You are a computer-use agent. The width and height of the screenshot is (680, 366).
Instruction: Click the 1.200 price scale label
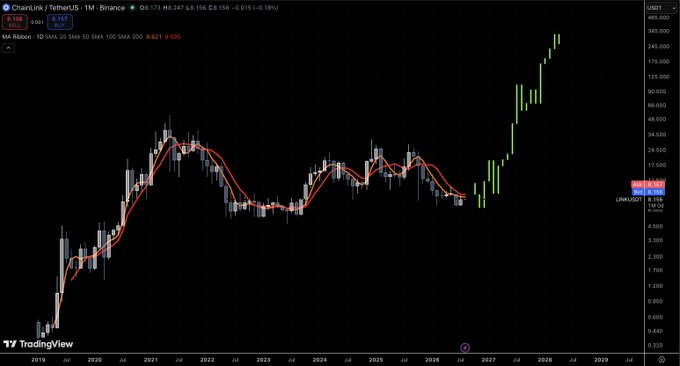pos(656,286)
